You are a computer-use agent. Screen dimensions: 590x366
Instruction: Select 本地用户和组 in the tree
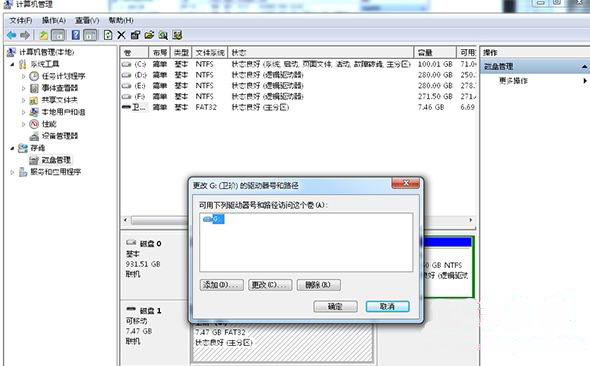click(63, 112)
